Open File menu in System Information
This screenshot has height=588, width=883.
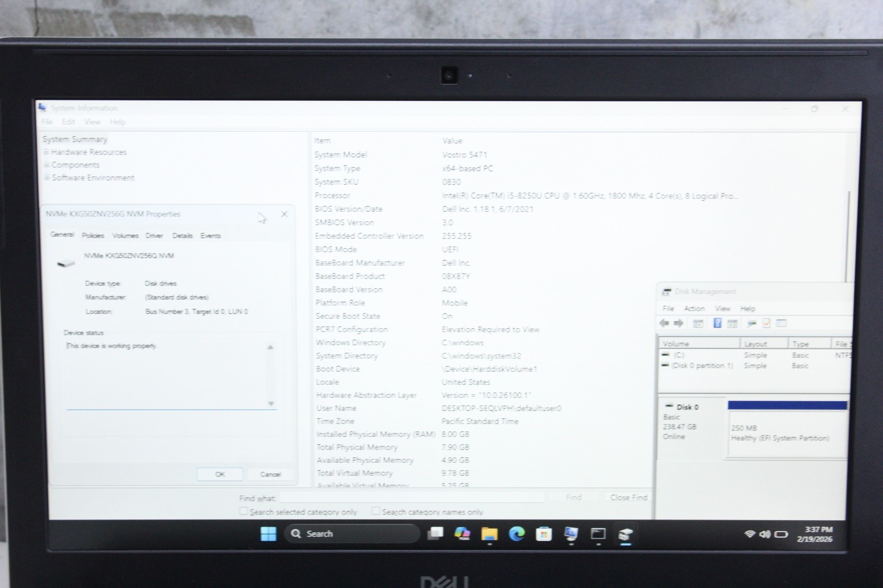coord(47,122)
